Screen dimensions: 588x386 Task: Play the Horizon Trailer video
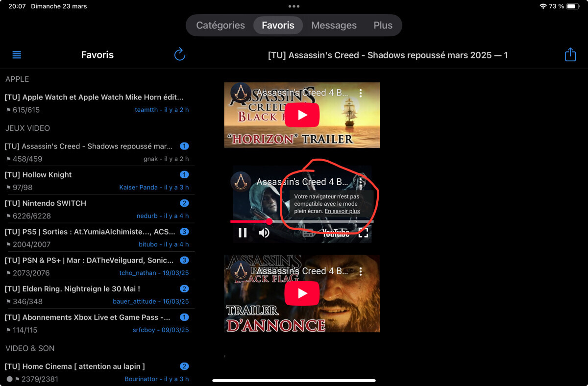click(x=302, y=115)
